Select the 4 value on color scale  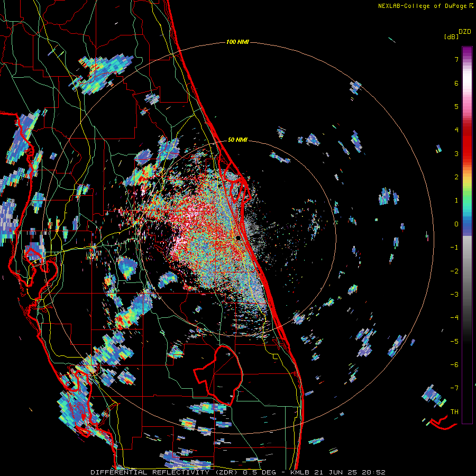pyautogui.click(x=456, y=130)
